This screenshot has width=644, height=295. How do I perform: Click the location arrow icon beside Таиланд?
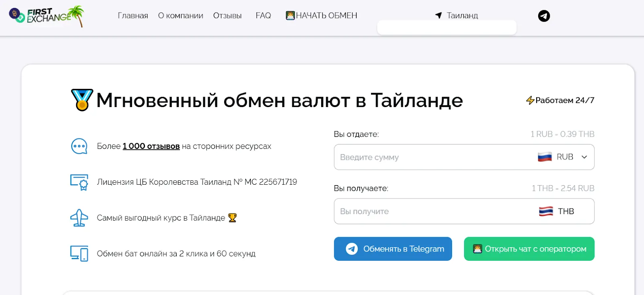[x=439, y=15]
